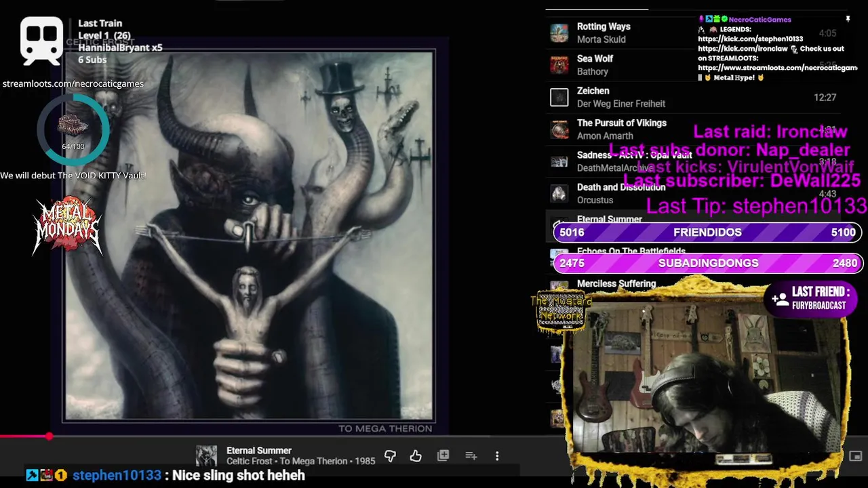The height and width of the screenshot is (488, 868).
Task: Click the thumbs-down dislike icon
Action: (x=390, y=456)
